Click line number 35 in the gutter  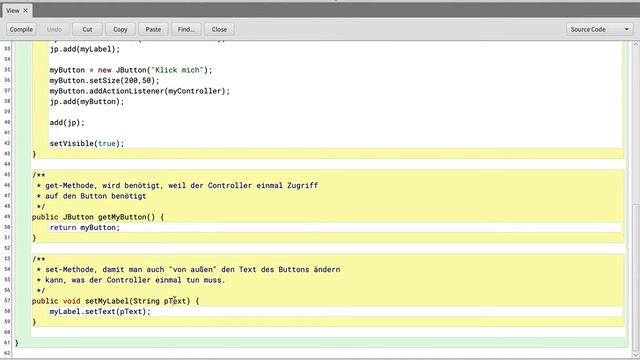click(x=7, y=70)
